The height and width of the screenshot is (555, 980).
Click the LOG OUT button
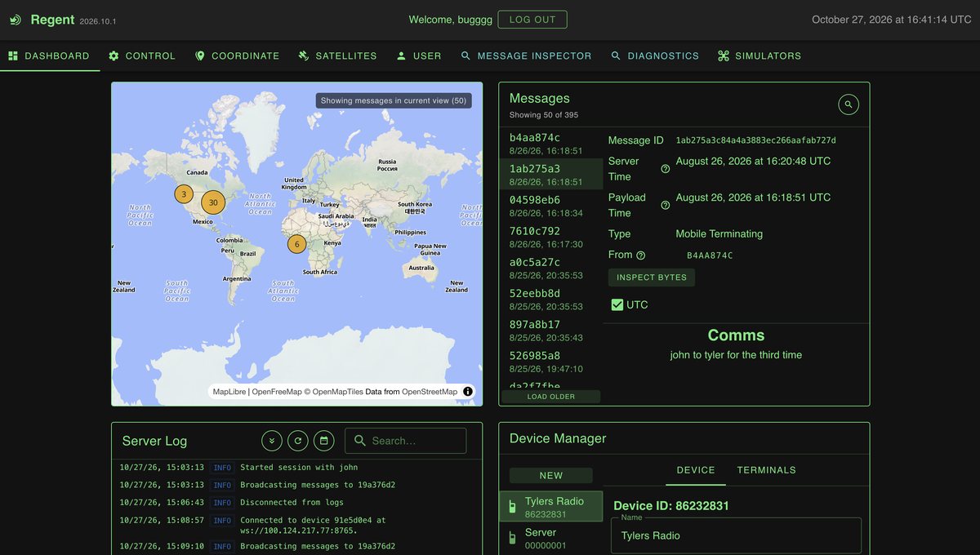[532, 20]
